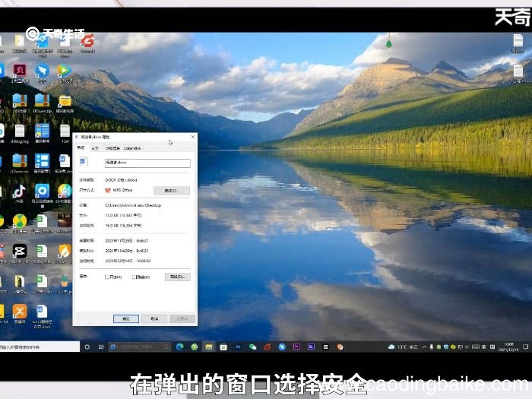Open the red swirl icon at the desktop top
Image resolution: width=532 pixels, height=399 pixels.
[x=87, y=42]
